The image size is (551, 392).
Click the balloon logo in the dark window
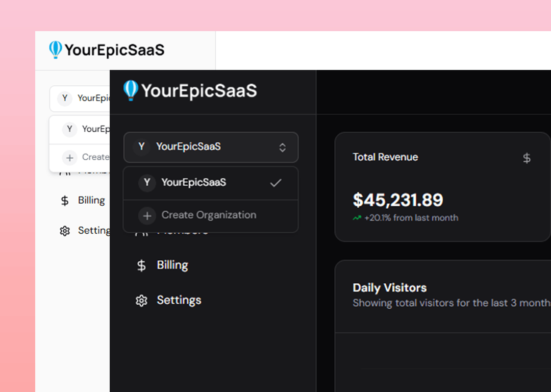131,90
